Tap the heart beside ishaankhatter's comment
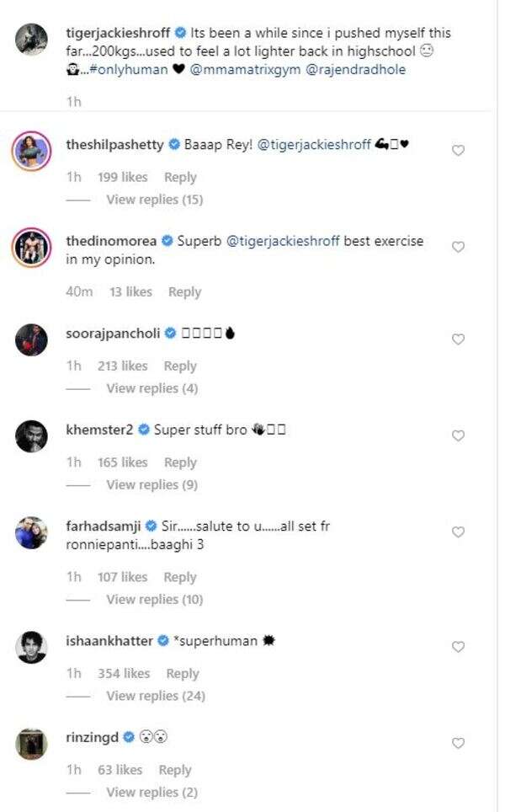 (x=459, y=647)
